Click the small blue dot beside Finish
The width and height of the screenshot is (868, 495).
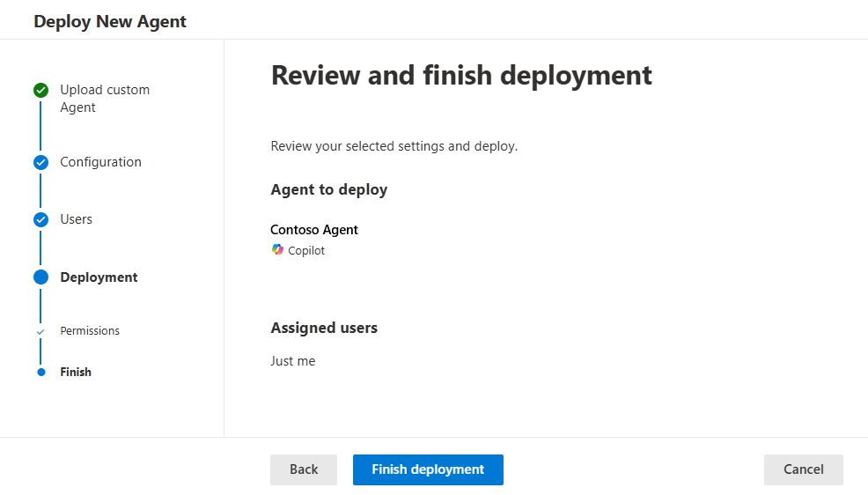point(40,373)
